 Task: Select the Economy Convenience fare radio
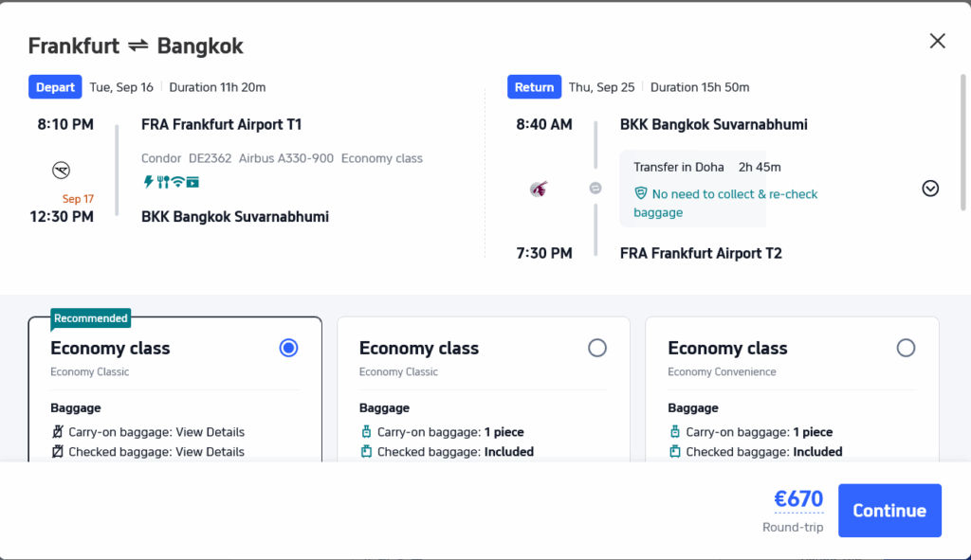click(x=906, y=348)
